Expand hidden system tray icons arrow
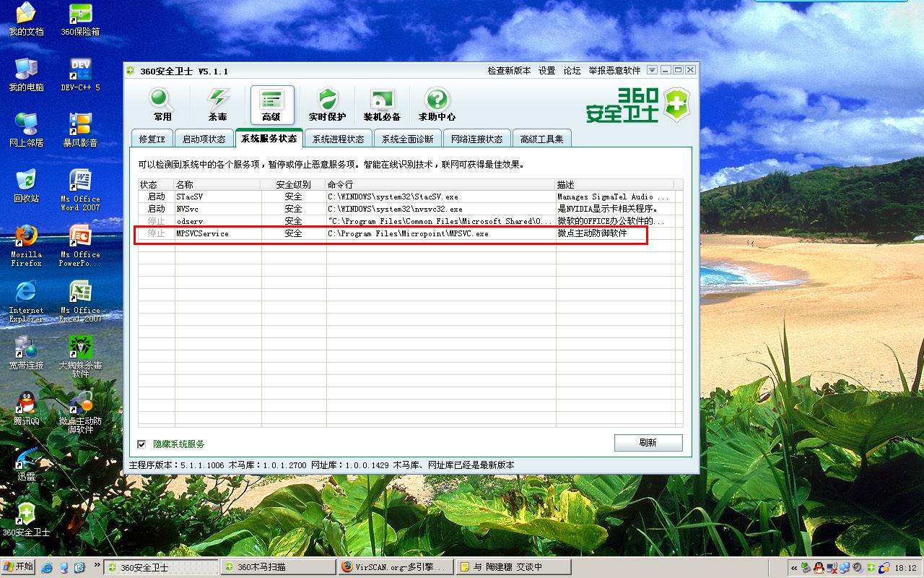 [794, 568]
